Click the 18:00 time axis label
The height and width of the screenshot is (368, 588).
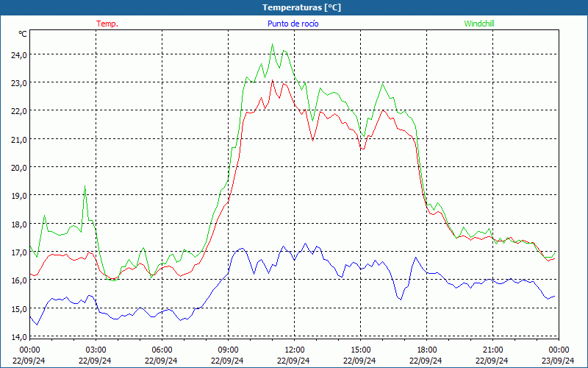(426, 350)
